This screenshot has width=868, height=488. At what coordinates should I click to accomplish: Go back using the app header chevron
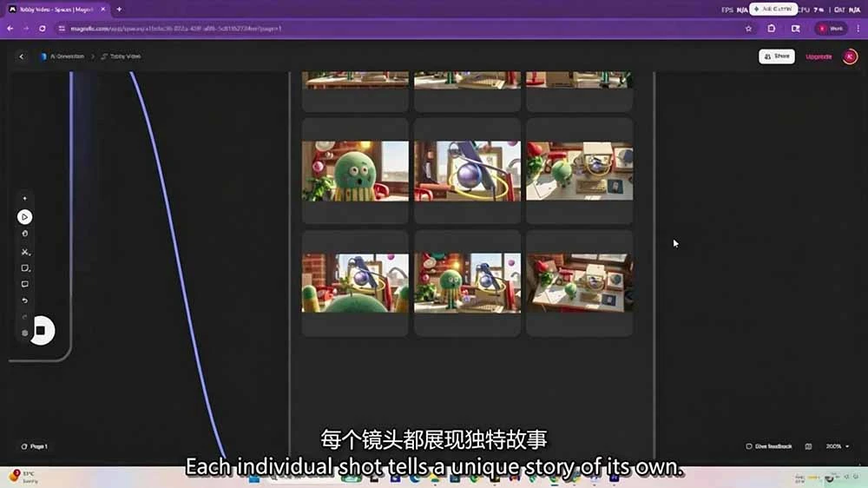pos(22,56)
